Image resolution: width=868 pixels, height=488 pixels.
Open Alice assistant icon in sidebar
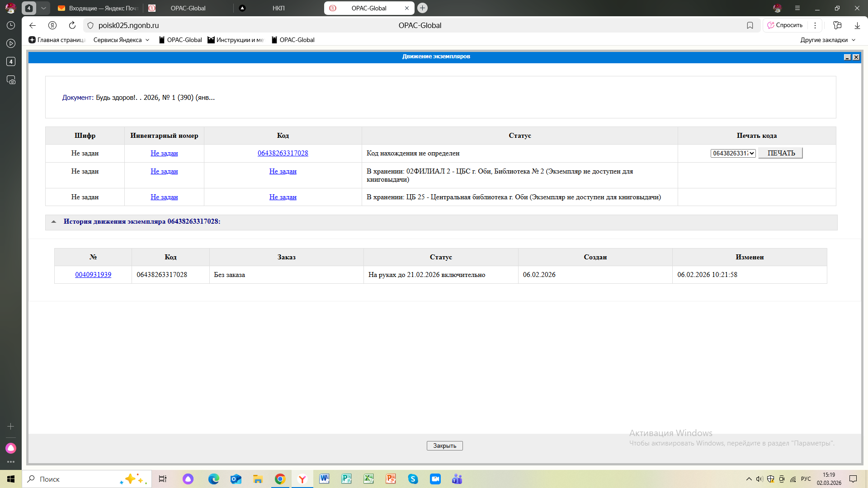pos(11,448)
